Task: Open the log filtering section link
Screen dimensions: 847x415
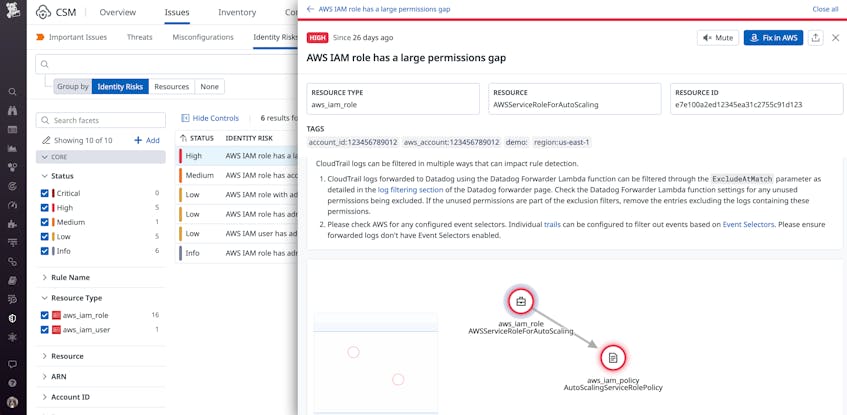Action: [411, 190]
